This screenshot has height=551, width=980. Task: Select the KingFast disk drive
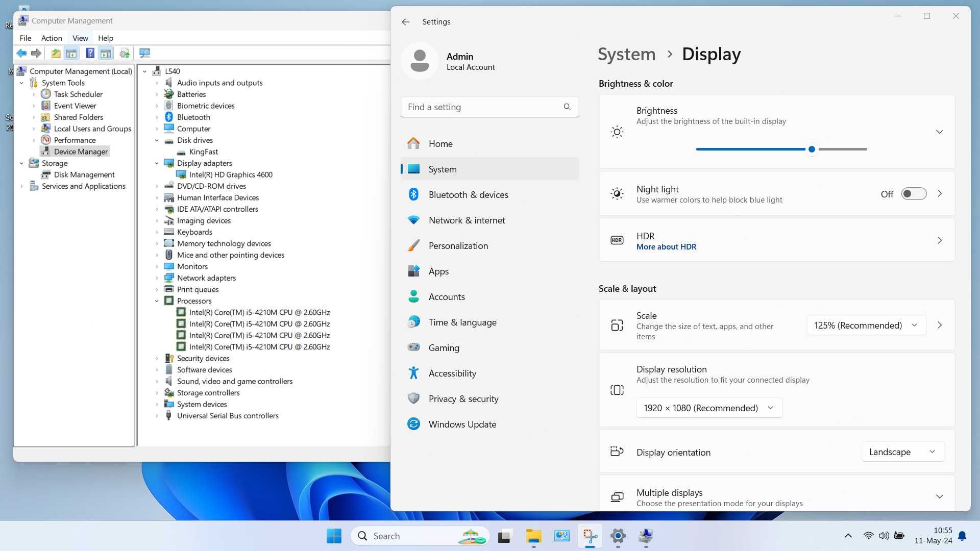coord(204,152)
